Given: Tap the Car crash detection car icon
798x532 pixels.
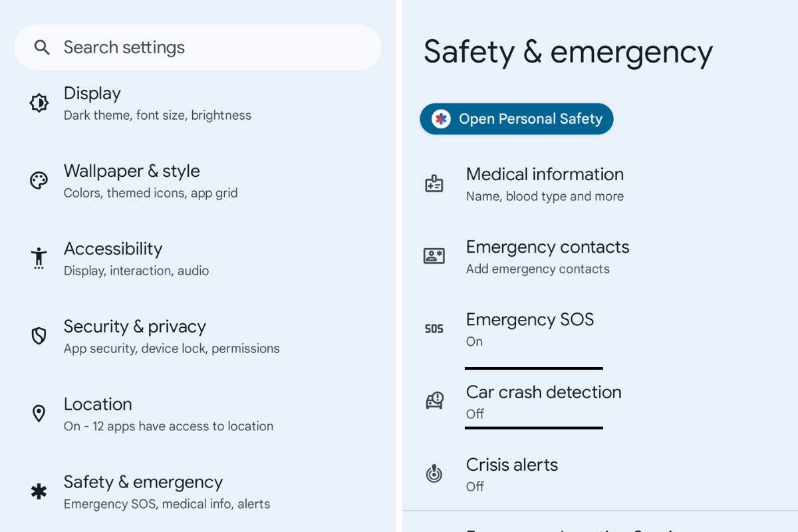Looking at the screenshot, I should click(434, 400).
